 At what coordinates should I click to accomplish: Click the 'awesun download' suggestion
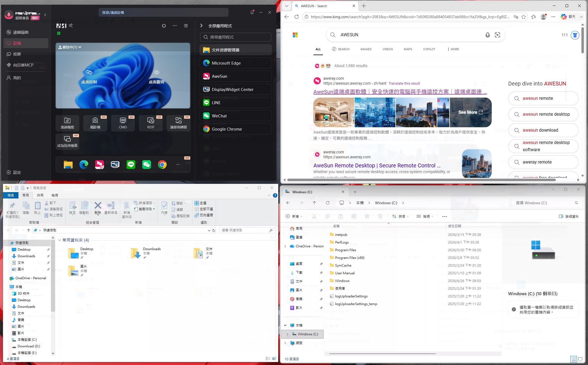[x=543, y=130]
